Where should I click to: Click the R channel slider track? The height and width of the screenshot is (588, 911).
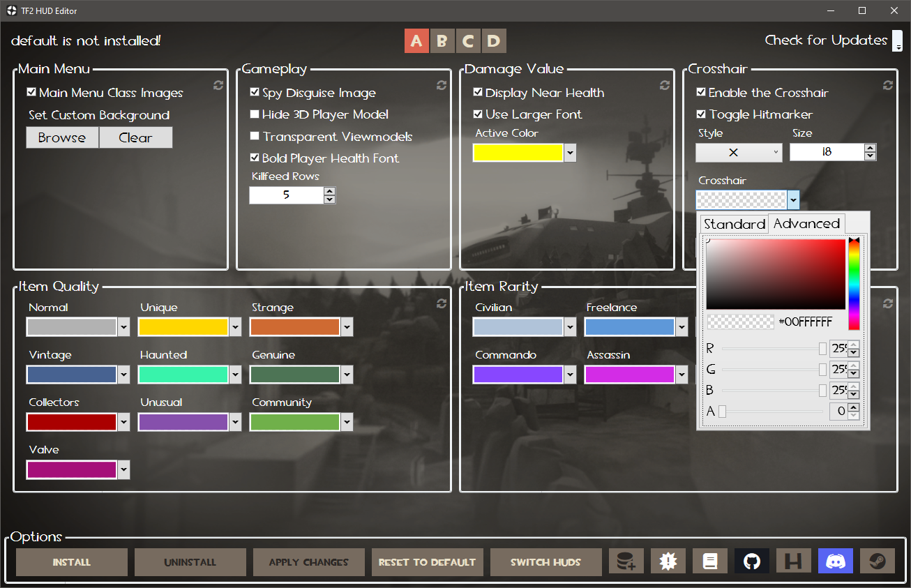(774, 349)
